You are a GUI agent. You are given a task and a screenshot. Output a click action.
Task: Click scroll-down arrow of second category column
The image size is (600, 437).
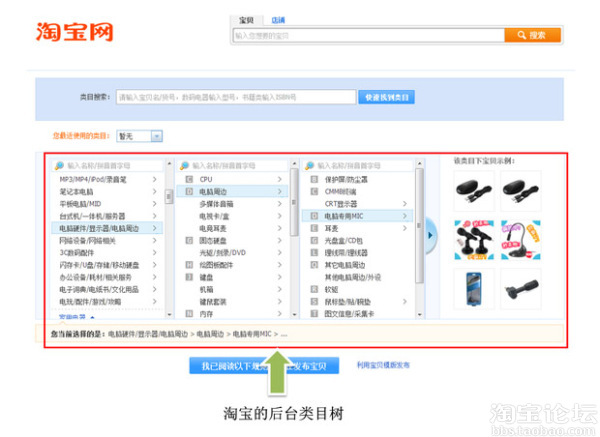[294, 315]
